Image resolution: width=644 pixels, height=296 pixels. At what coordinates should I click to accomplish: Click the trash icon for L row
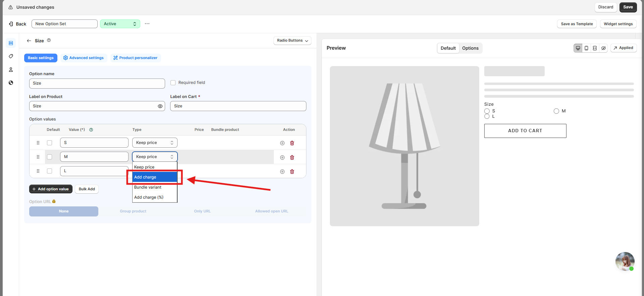pyautogui.click(x=292, y=171)
